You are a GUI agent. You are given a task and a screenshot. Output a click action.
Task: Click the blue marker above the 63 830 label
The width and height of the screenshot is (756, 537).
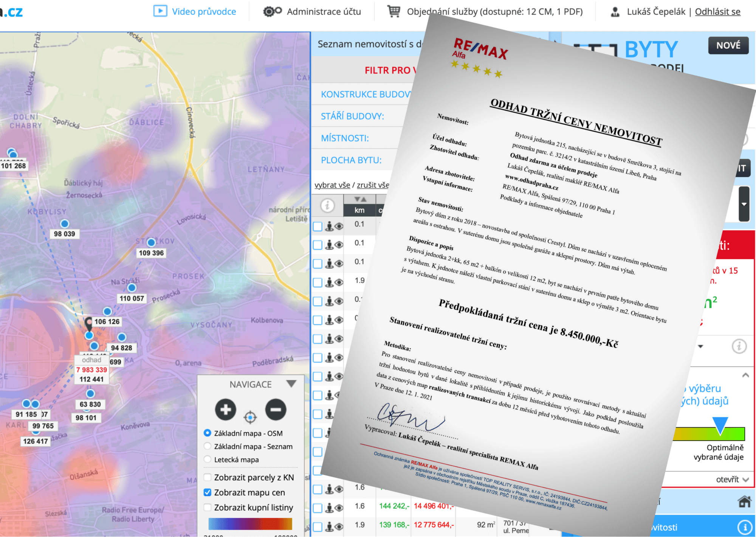pos(90,394)
